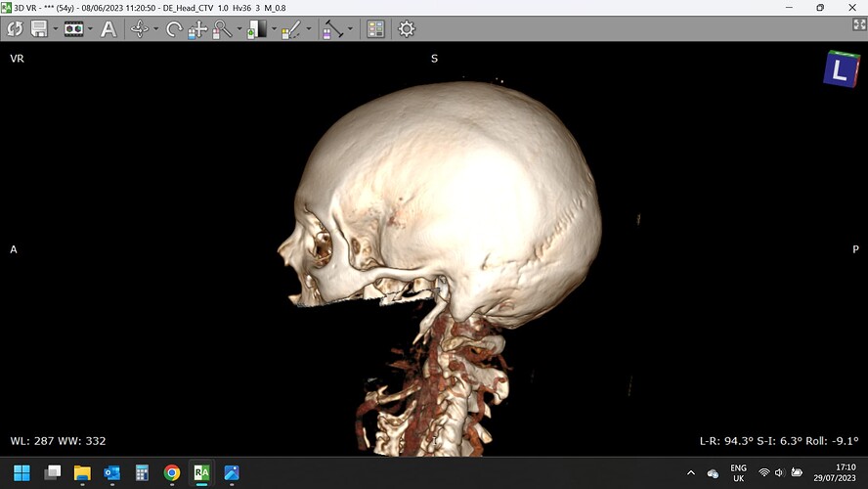Viewport: 868px width, 489px height.
Task: Click the RA viewer taskbar icon
Action: point(201,473)
